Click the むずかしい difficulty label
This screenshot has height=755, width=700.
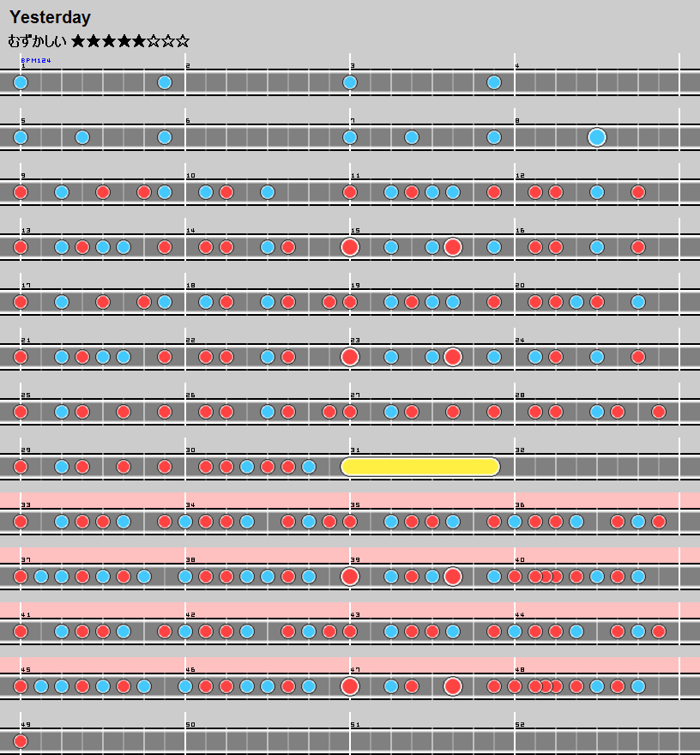pos(37,40)
